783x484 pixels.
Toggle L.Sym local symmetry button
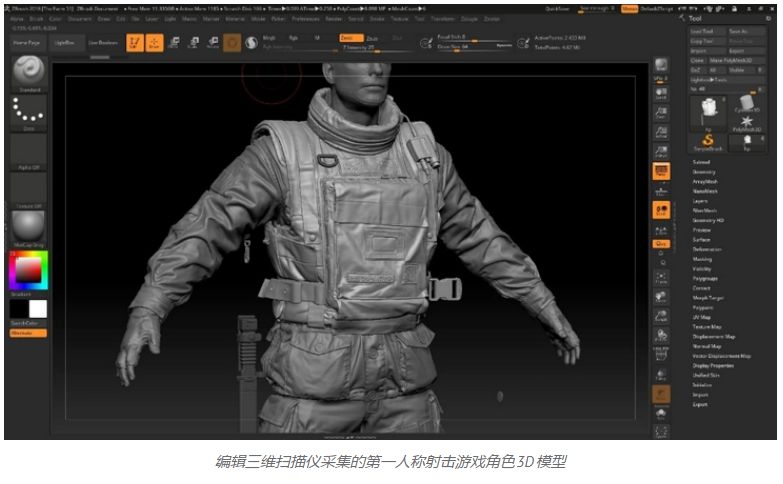coord(661,230)
